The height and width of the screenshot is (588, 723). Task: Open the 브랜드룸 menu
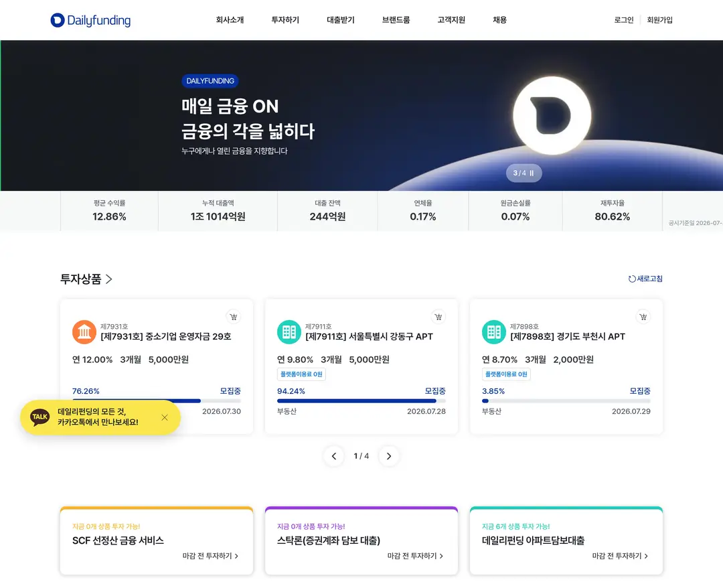click(396, 20)
